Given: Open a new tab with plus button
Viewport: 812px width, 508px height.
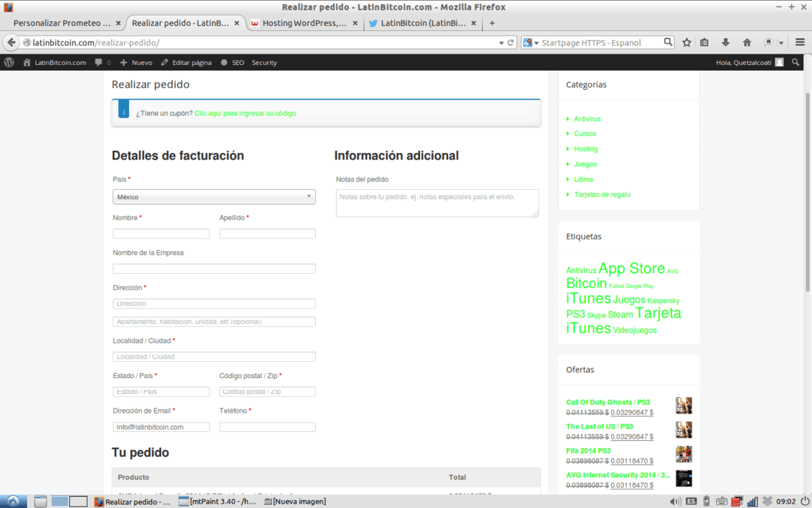Looking at the screenshot, I should click(x=492, y=23).
